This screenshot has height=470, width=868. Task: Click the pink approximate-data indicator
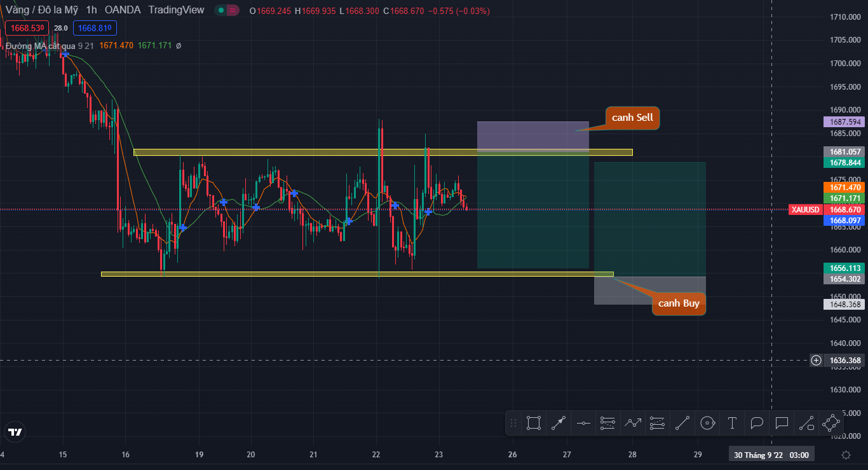pyautogui.click(x=233, y=10)
